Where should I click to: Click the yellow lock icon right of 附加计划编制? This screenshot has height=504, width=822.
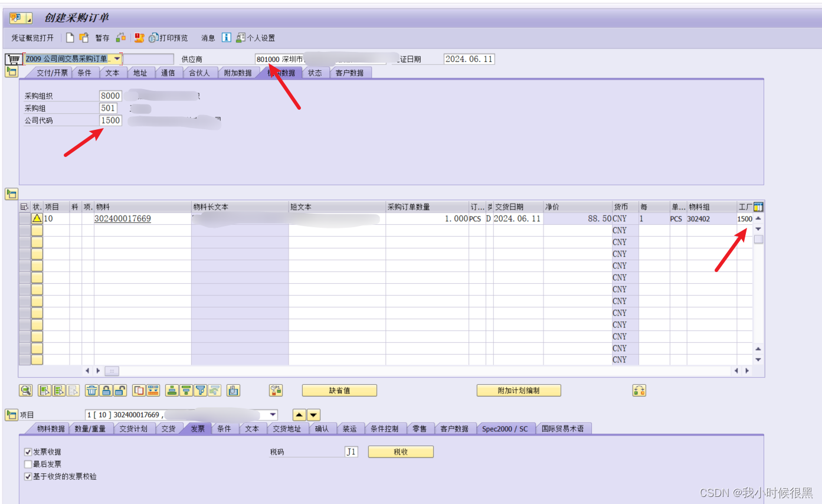click(x=639, y=390)
